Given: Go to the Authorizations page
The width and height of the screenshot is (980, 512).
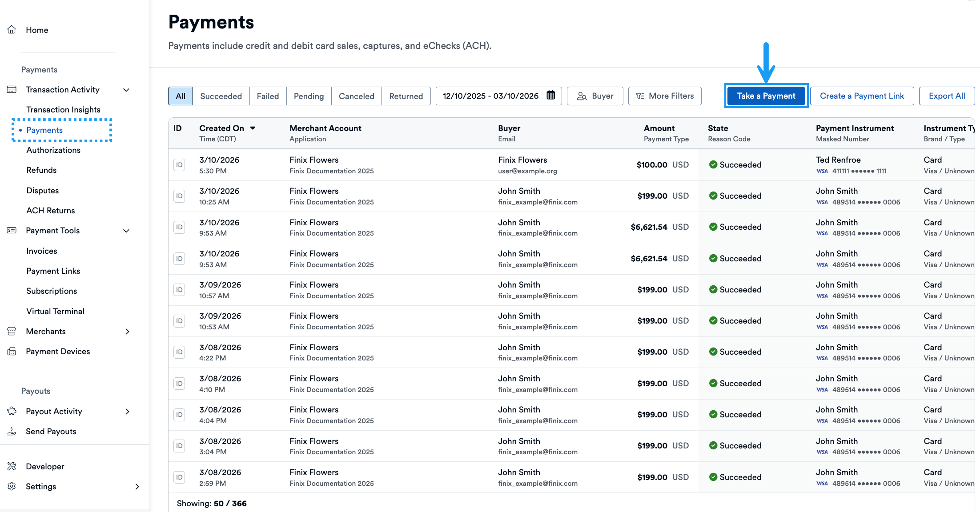Looking at the screenshot, I should pos(53,150).
